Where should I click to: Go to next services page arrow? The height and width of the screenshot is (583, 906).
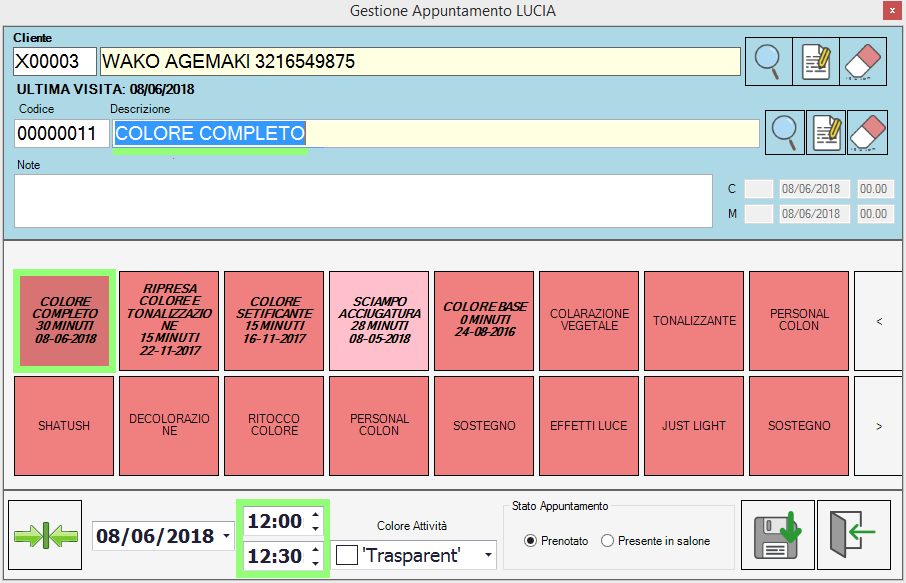pyautogui.click(x=878, y=426)
